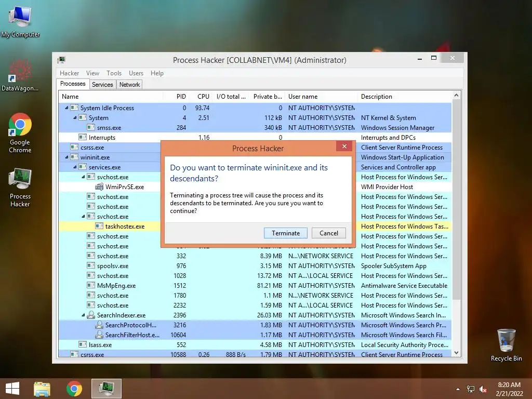This screenshot has height=399, width=532.
Task: Collapse the services.exe tree node
Action: point(75,167)
